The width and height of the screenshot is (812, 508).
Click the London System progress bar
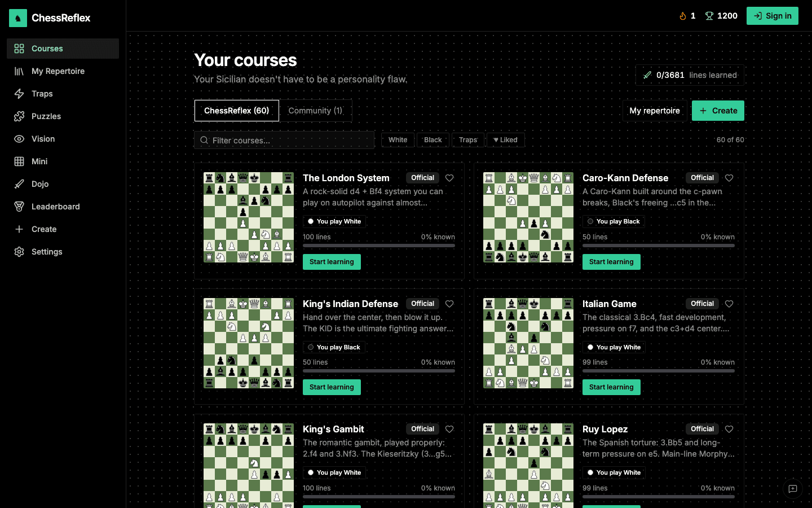379,246
